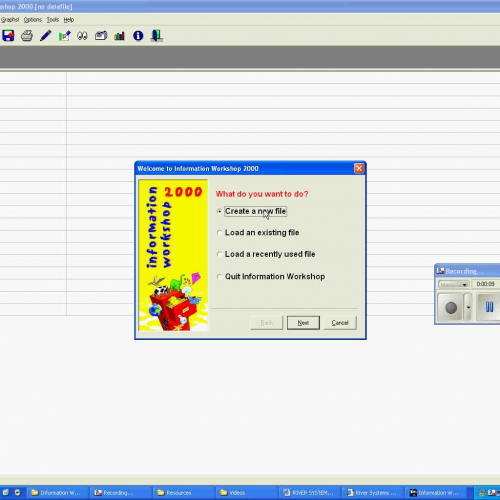Click the 'What do you want to do?' text

pyautogui.click(x=262, y=194)
